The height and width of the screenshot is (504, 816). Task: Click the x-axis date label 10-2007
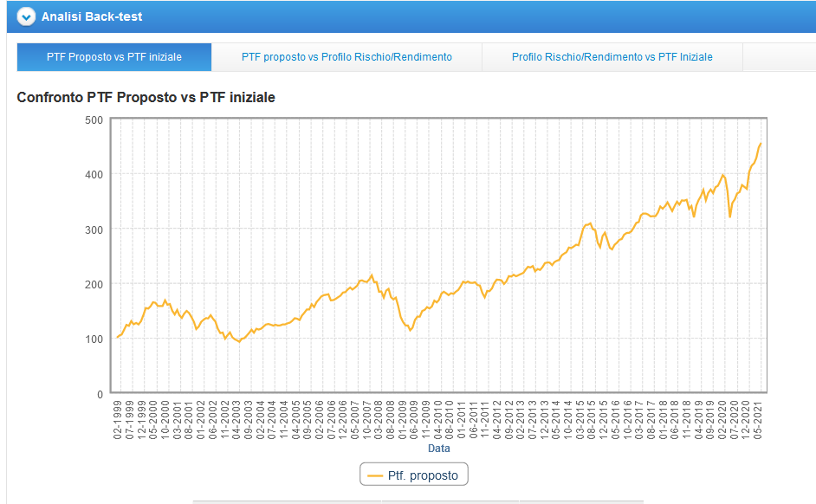click(x=367, y=420)
